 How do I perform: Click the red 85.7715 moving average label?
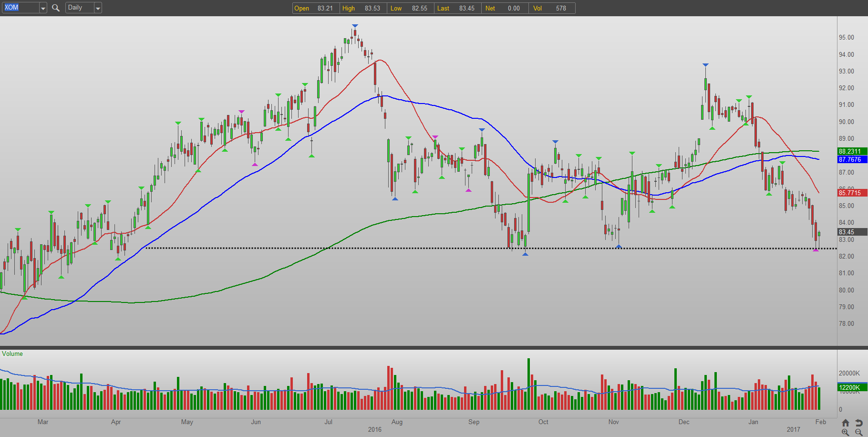852,193
